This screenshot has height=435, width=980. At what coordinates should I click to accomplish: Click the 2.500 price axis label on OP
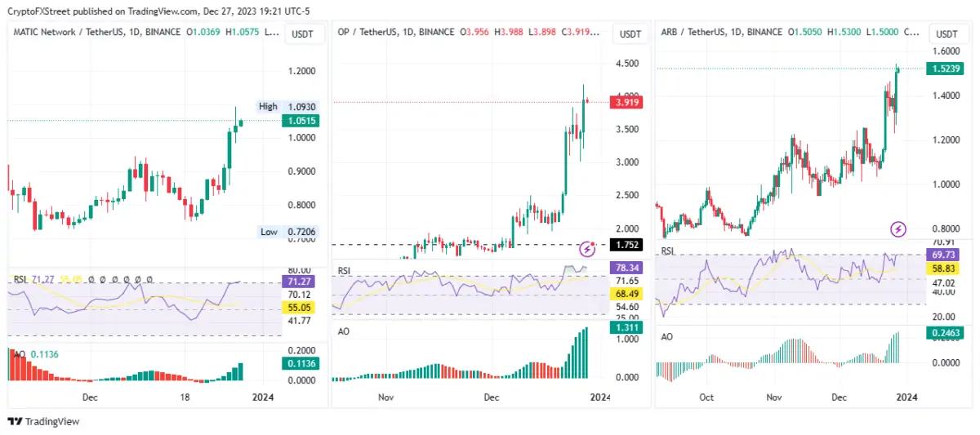point(626,195)
